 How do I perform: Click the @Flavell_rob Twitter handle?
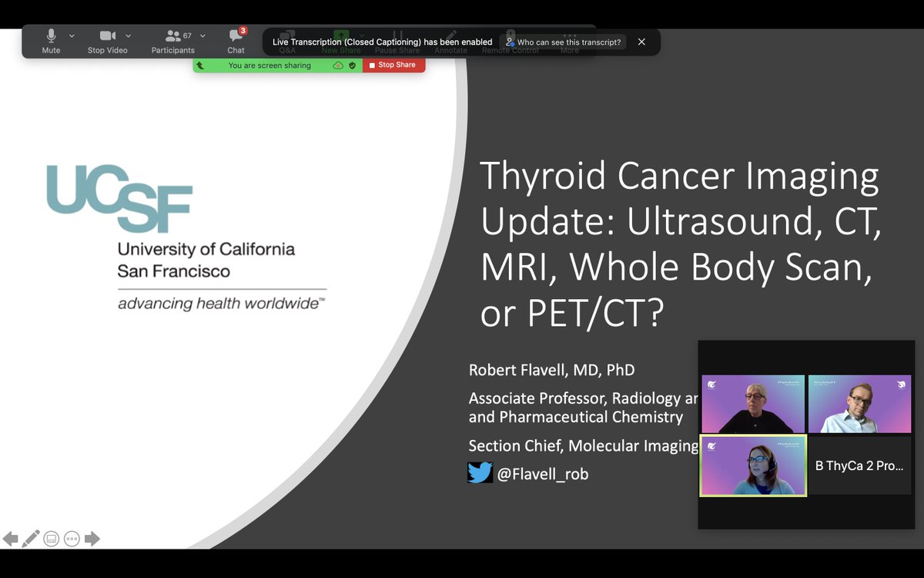[543, 474]
